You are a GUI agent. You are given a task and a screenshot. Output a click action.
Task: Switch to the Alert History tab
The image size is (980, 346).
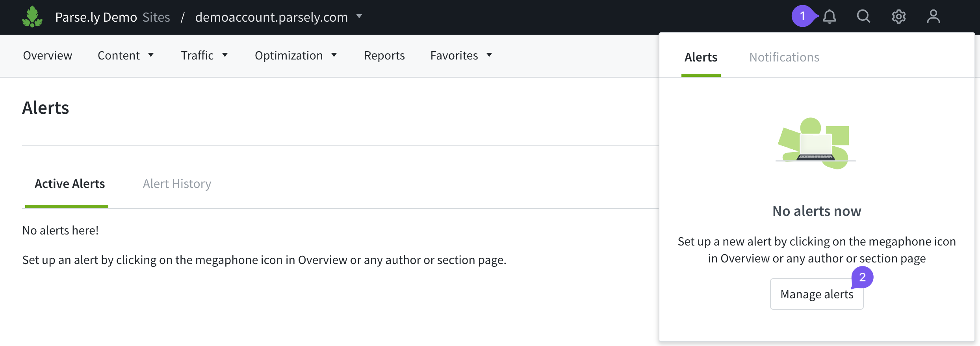(x=177, y=184)
